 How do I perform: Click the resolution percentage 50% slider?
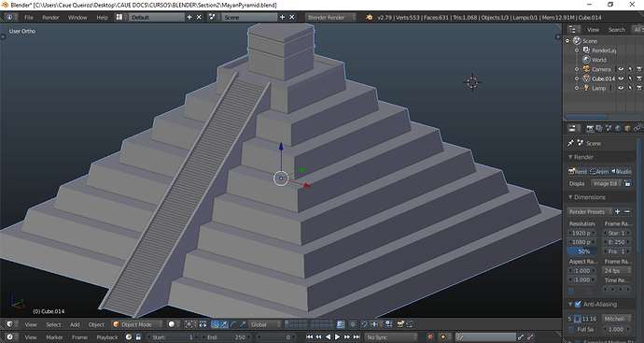[x=582, y=251]
